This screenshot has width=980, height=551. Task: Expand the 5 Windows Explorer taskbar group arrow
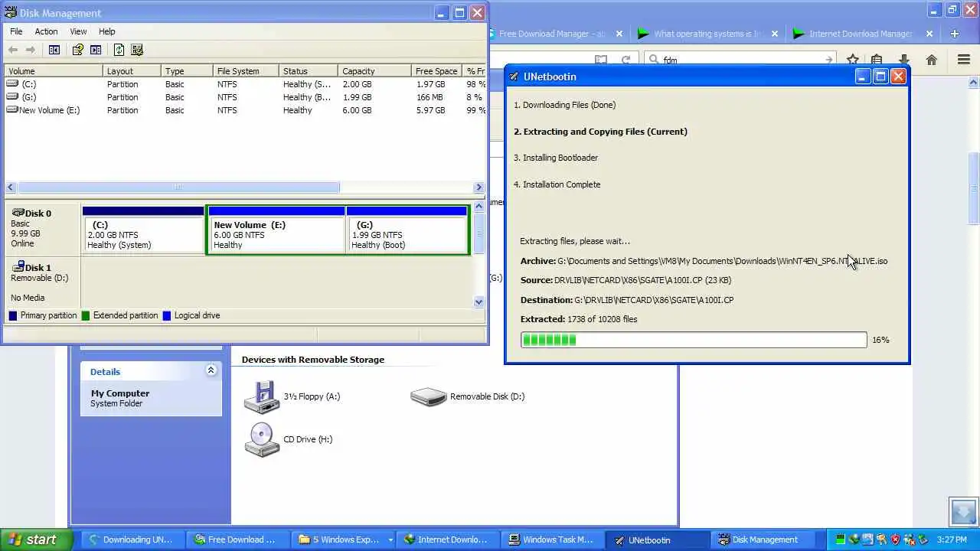tap(390, 540)
